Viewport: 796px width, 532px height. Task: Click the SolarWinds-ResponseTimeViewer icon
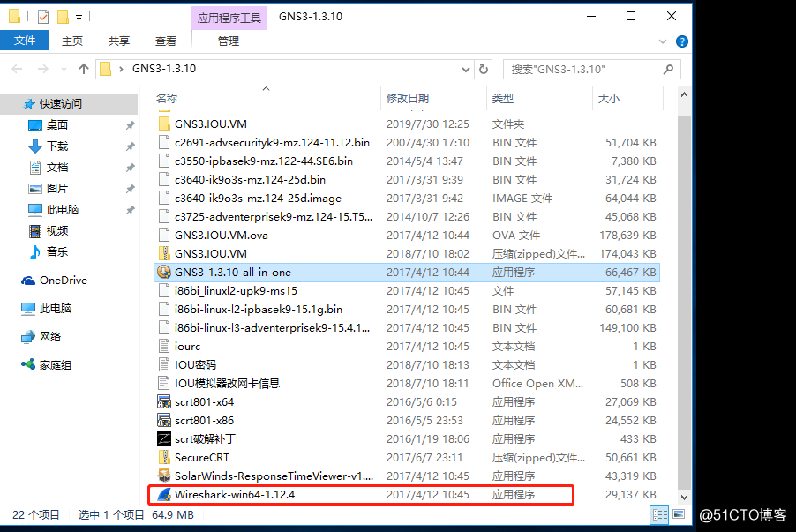[x=164, y=476]
